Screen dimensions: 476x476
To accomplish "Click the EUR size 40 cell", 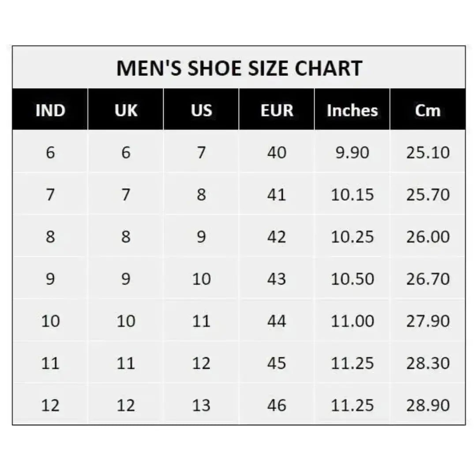I will (x=277, y=153).
